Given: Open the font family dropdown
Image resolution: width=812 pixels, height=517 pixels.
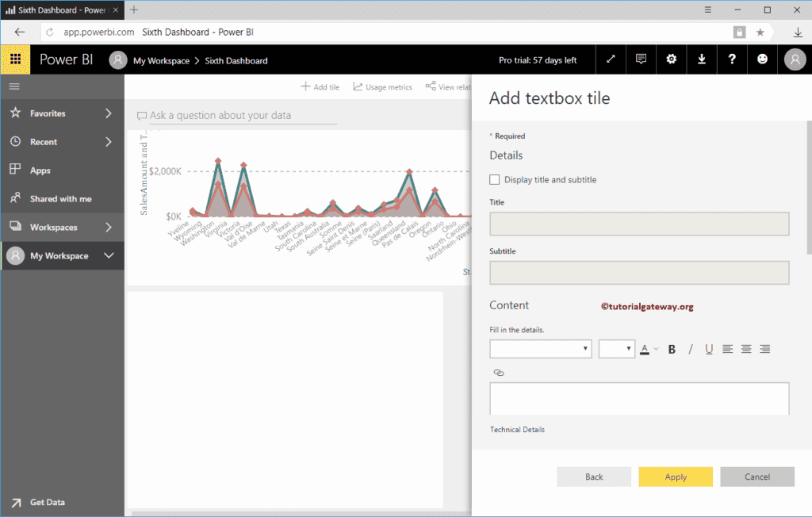Looking at the screenshot, I should (x=540, y=349).
